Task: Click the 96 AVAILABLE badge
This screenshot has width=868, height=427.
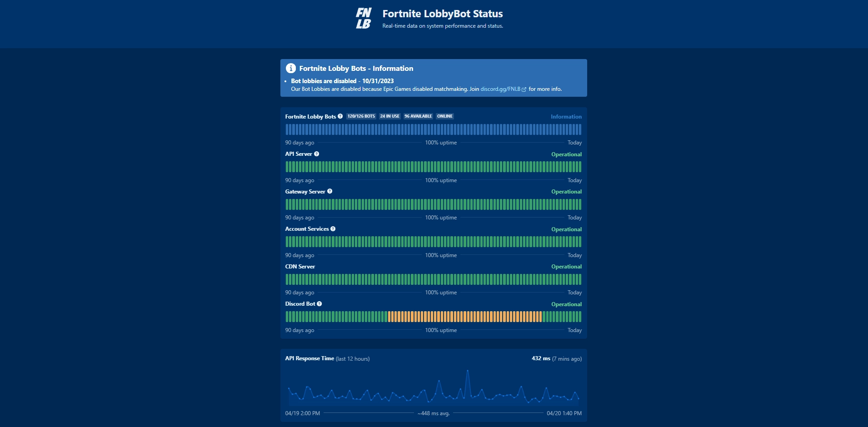Action: 418,116
